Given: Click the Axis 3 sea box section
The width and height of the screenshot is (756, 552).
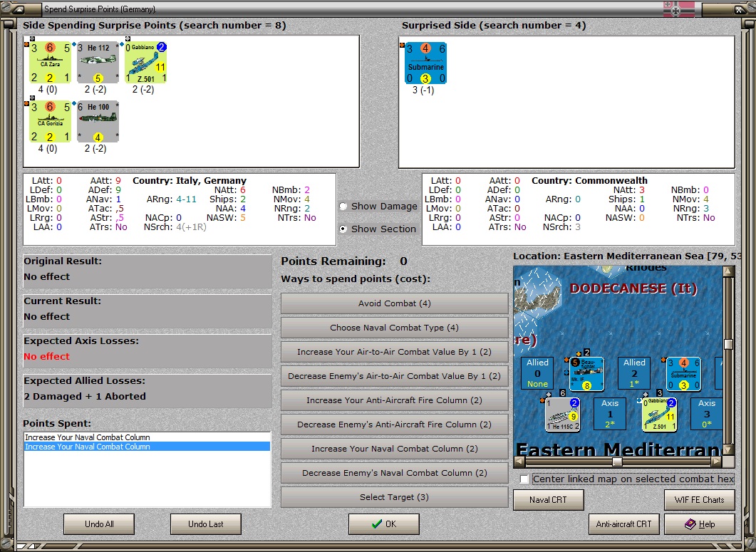Looking at the screenshot, I should 707,414.
